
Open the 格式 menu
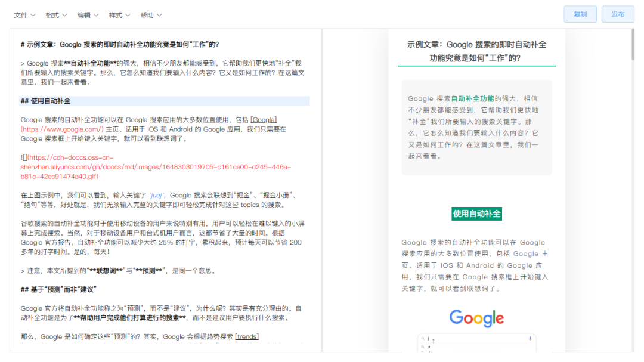(x=56, y=15)
